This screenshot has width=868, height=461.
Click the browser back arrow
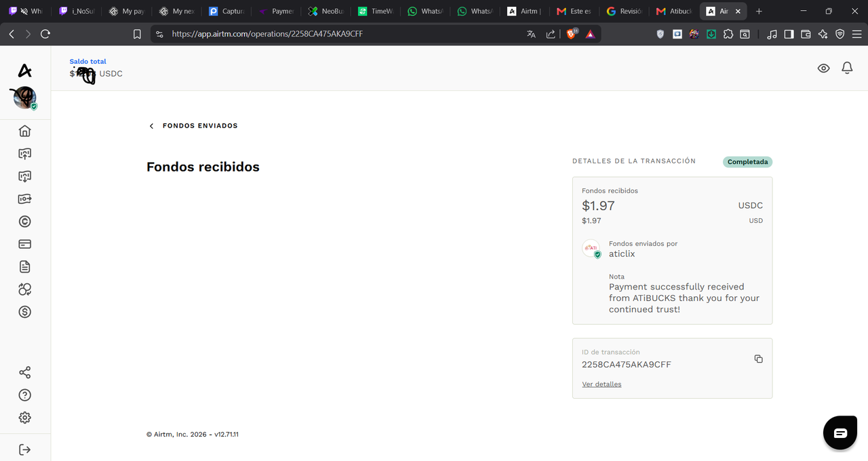click(12, 34)
